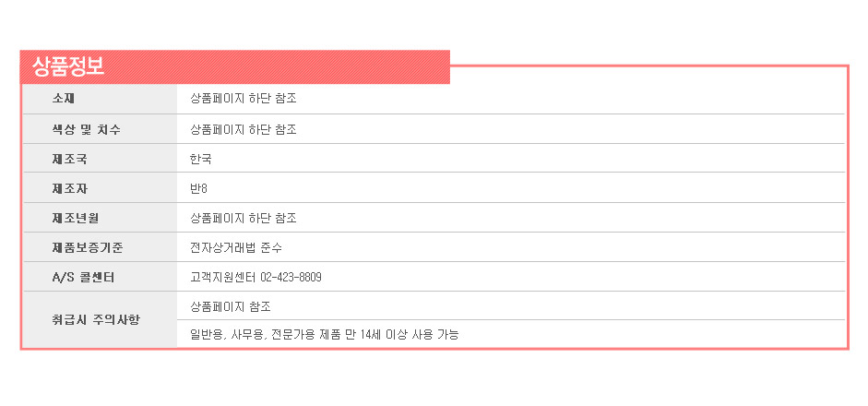Click the blank area right of 상품정보 banner
The image size is (868, 406).
click(648, 57)
